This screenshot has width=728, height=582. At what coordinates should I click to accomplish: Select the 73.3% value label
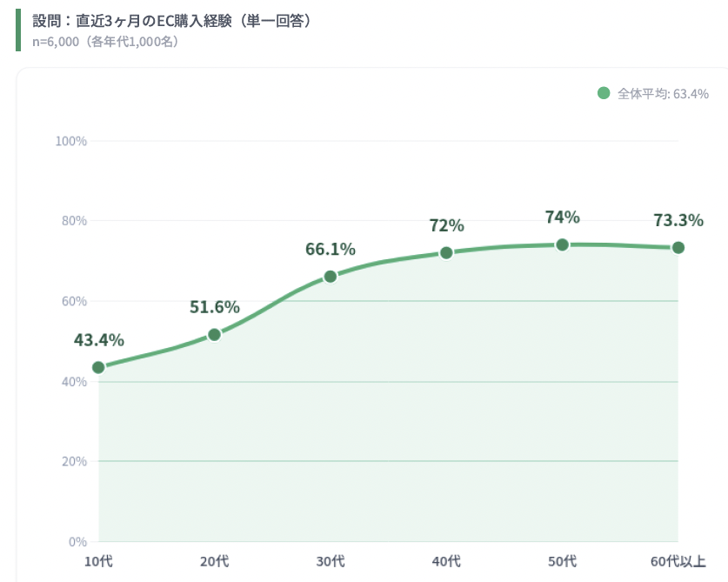coord(678,221)
